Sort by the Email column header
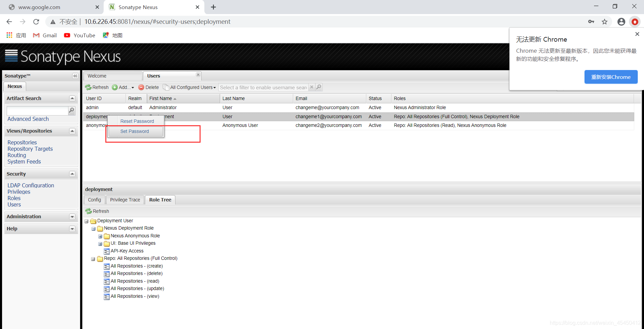This screenshot has width=644, height=329. (329, 98)
